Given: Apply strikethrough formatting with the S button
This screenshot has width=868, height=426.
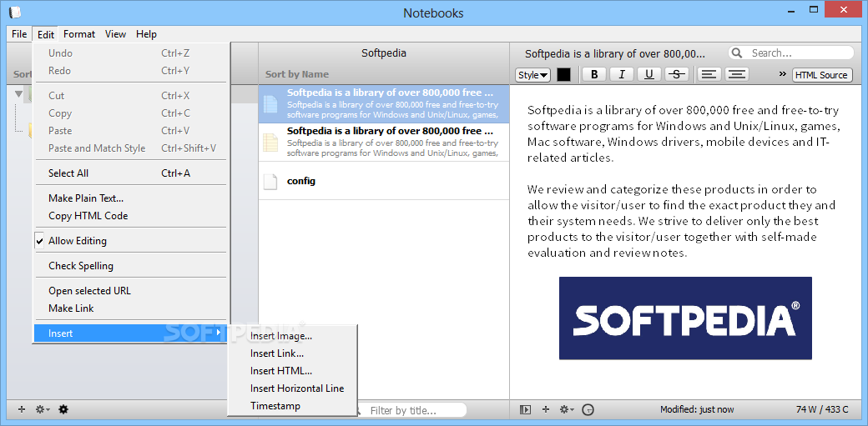Looking at the screenshot, I should 677,75.
